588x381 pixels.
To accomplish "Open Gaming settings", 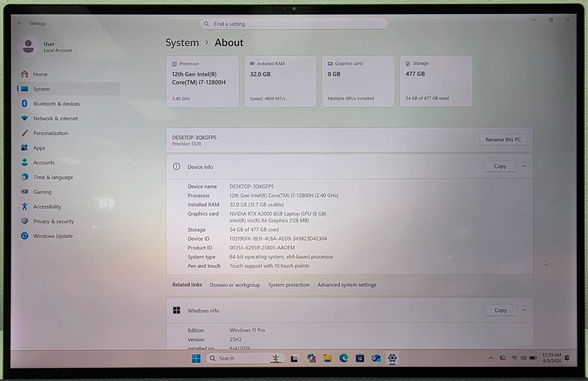I will pos(69,192).
